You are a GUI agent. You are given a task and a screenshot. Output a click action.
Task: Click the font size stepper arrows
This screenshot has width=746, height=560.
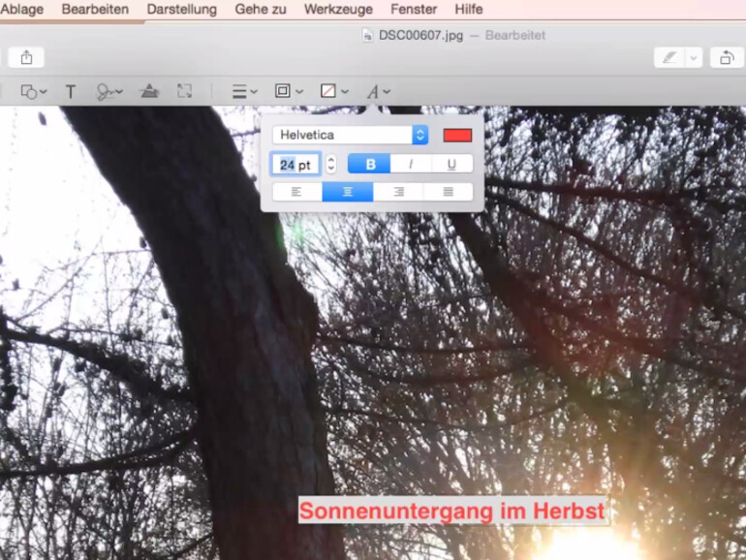[331, 164]
